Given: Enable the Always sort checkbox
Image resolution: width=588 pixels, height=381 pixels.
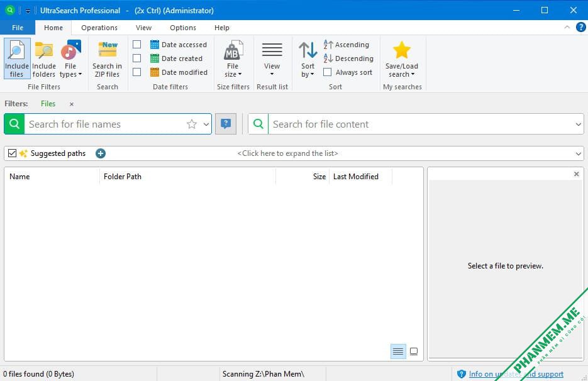Looking at the screenshot, I should tap(328, 72).
